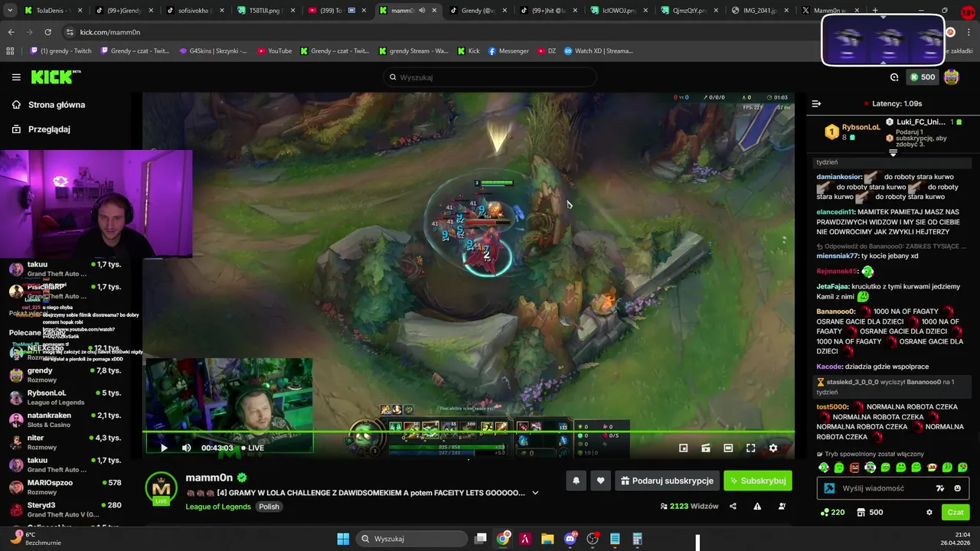Open Chrome from the taskbar
This screenshot has height=551, width=980.
tap(503, 539)
